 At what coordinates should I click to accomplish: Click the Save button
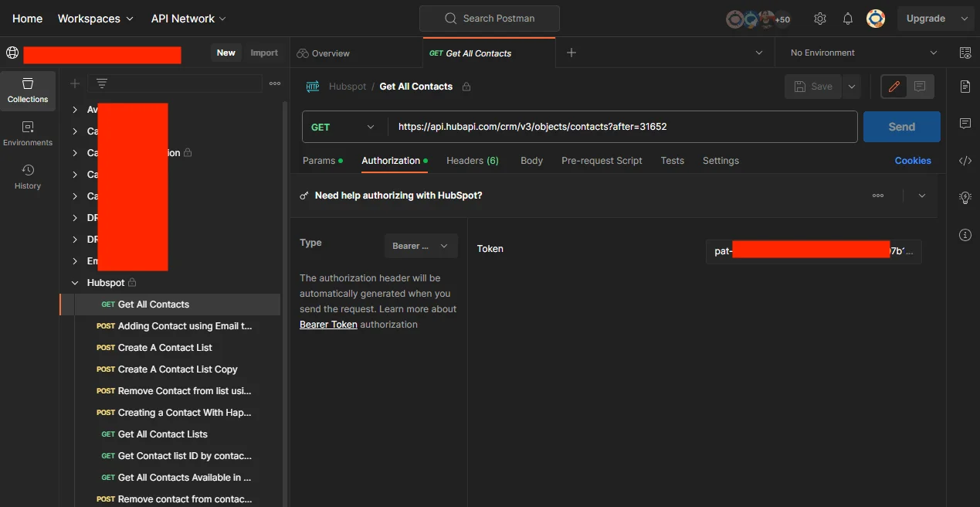[x=813, y=87]
